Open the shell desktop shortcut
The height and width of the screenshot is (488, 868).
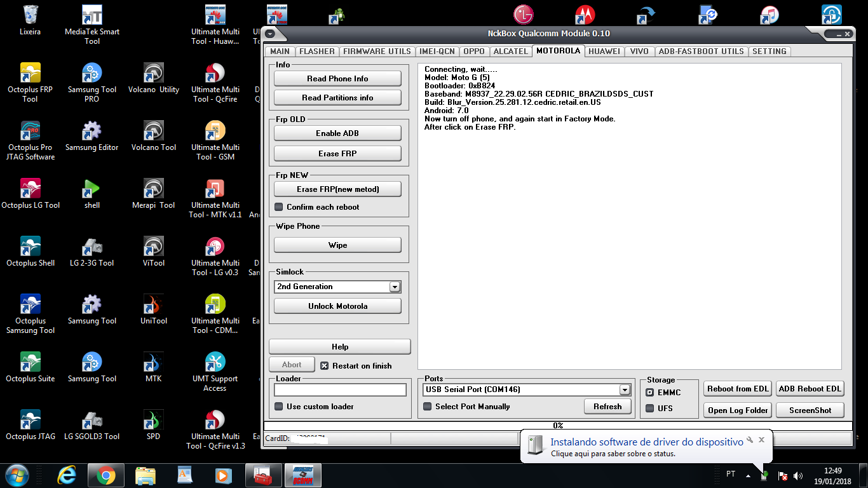pyautogui.click(x=92, y=194)
